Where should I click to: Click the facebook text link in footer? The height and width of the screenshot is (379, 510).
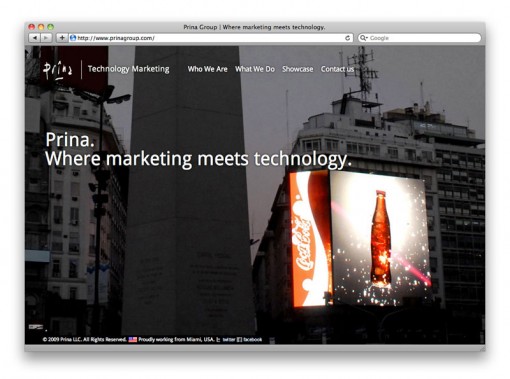click(252, 340)
